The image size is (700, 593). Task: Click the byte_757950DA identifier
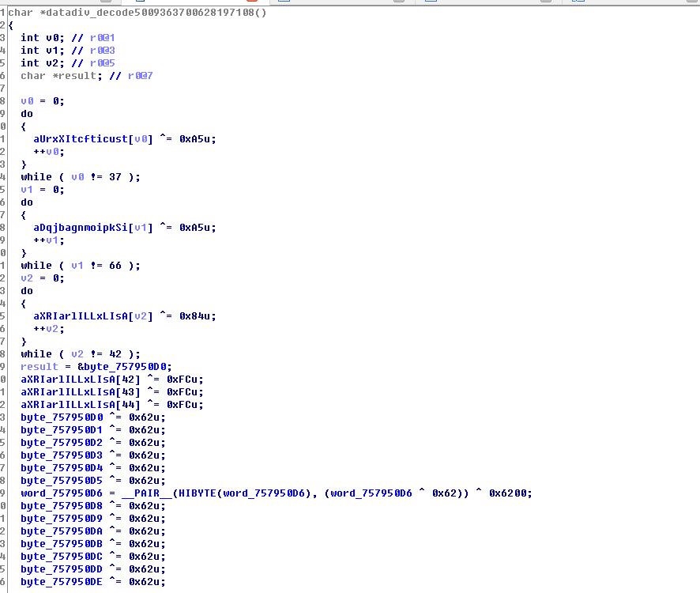point(62,531)
